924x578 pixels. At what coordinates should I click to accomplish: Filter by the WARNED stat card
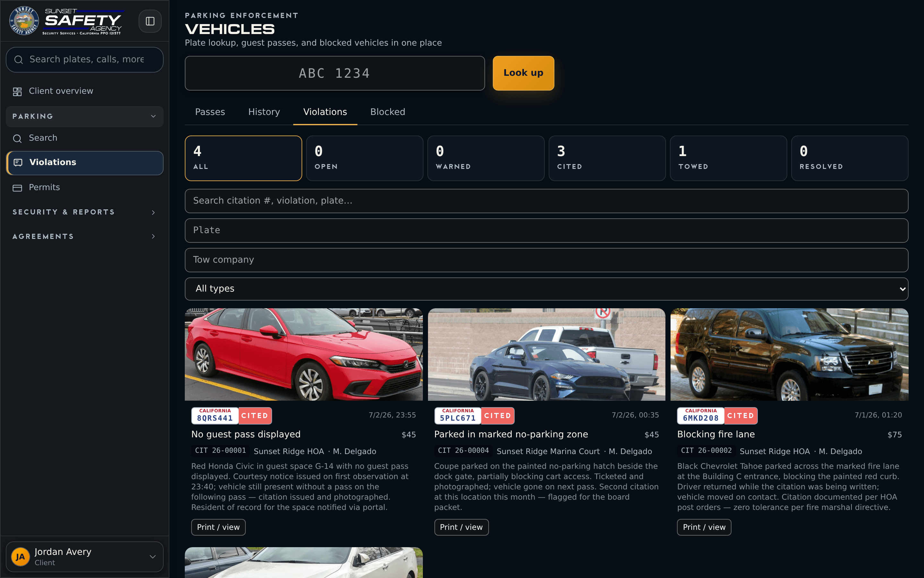pos(486,158)
